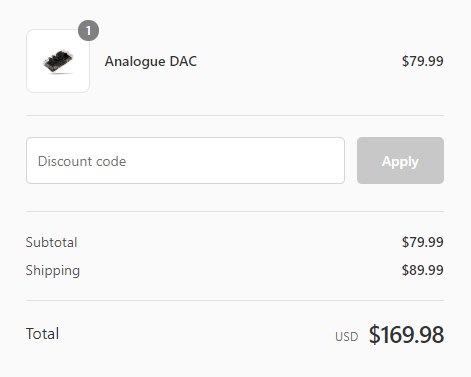Image resolution: width=471 pixels, height=377 pixels.
Task: Click the Subtotal amount $79.99
Action: (422, 242)
